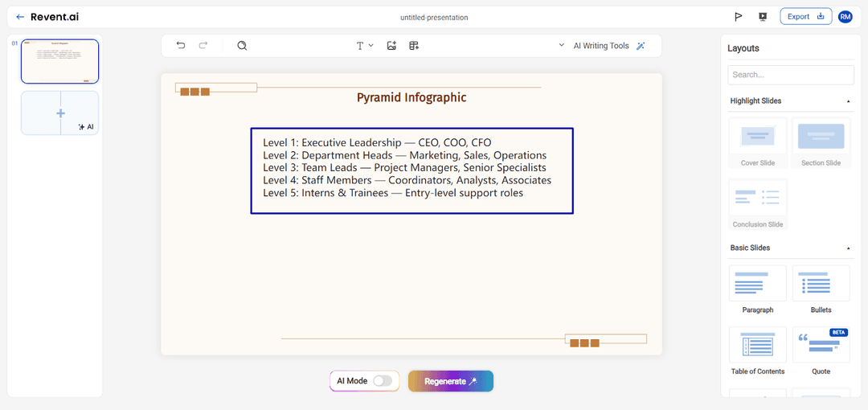Screen dimensions: 868x410
Task: Click the magic wand icon in toolbar
Action: 641,46
